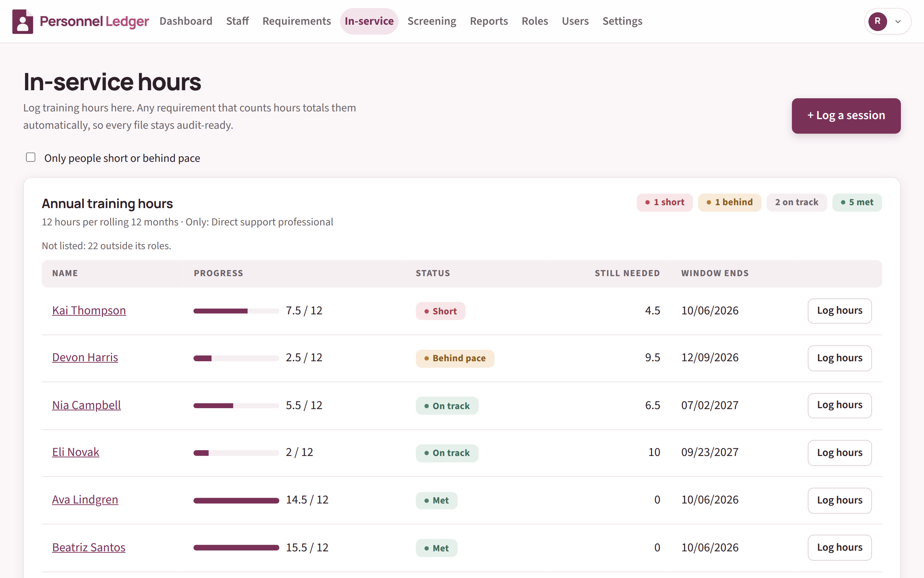Click the 2 on track badge
The image size is (924, 578).
(797, 202)
